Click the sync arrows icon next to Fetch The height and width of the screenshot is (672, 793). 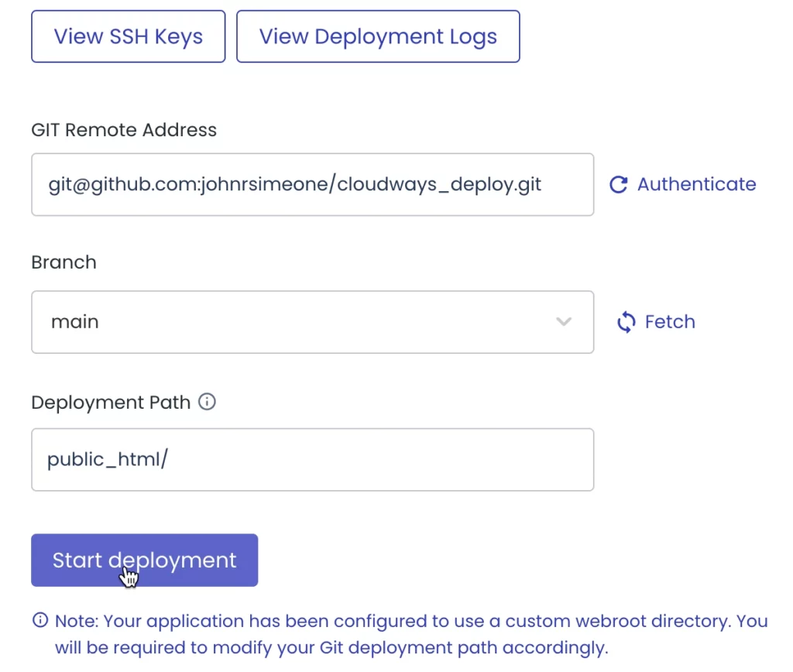625,322
